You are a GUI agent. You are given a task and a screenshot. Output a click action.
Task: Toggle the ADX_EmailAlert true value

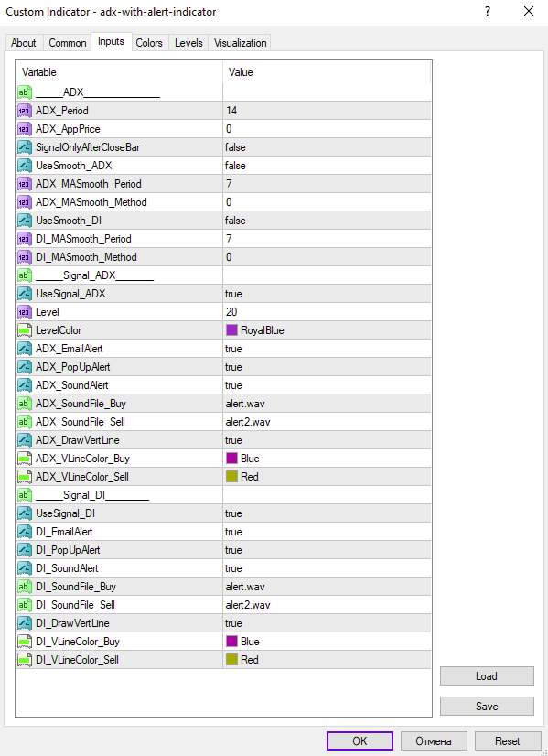coord(328,349)
